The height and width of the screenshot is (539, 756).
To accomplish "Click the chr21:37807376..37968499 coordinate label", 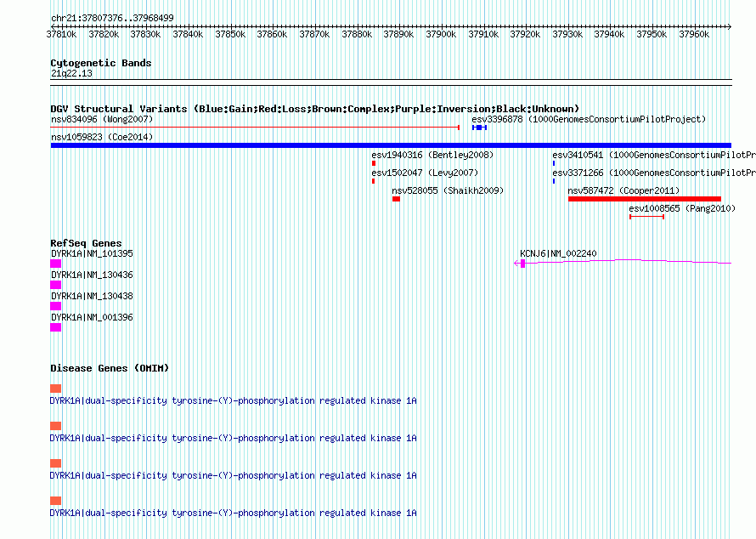I will (x=112, y=18).
